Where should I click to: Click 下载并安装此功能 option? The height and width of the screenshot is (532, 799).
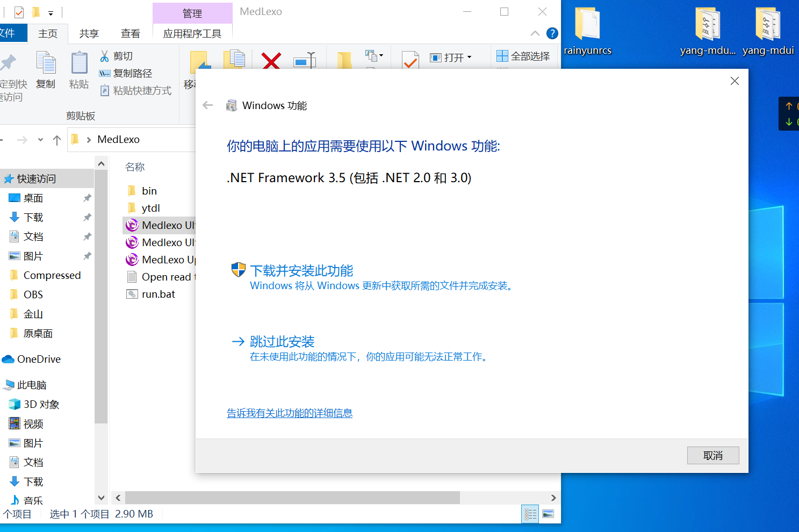[x=372, y=277]
